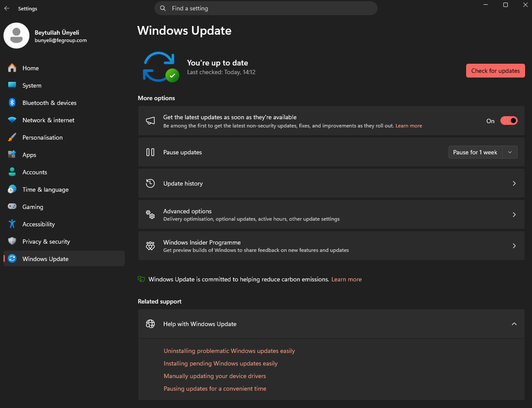Click the Windows Update sync icon in sidebar
Viewport: 532px width, 408px height.
(x=12, y=259)
